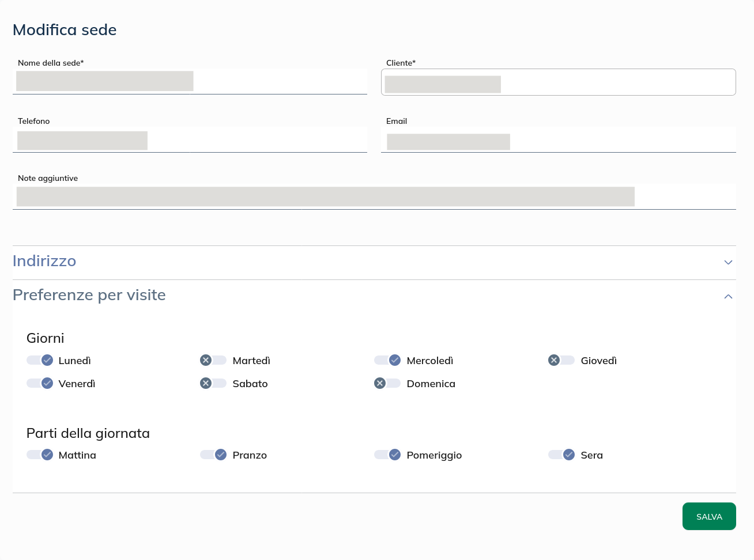Screen dimensions: 754x560
Task: Toggle the Domenica switch on
Action: click(x=387, y=384)
